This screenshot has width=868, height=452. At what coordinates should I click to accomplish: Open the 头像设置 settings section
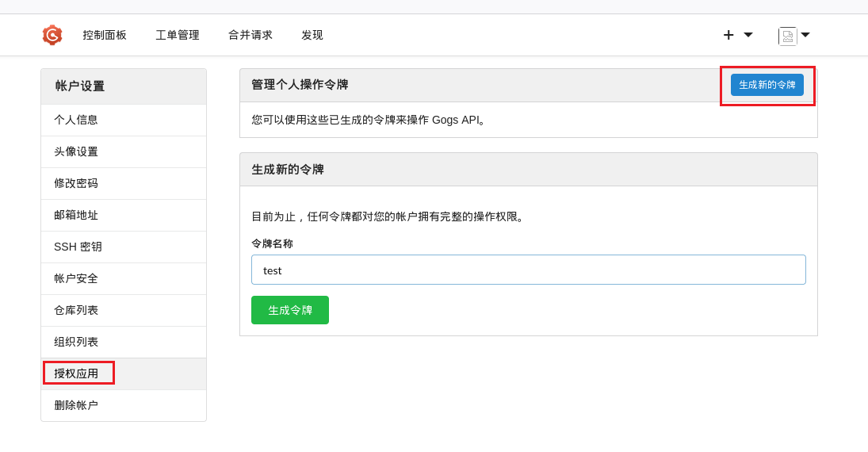(76, 151)
